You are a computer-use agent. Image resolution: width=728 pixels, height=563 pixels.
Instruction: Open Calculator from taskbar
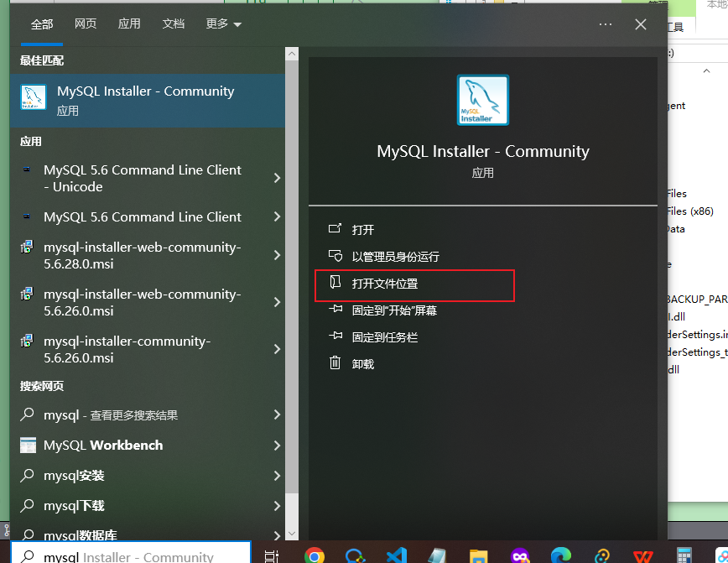(684, 555)
